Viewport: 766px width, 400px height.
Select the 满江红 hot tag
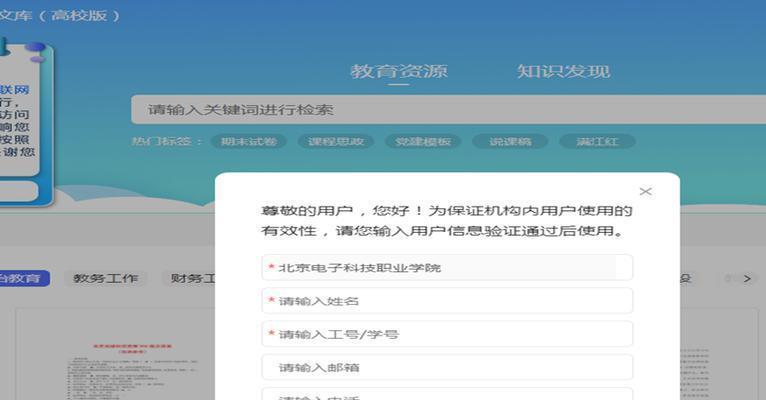point(597,142)
